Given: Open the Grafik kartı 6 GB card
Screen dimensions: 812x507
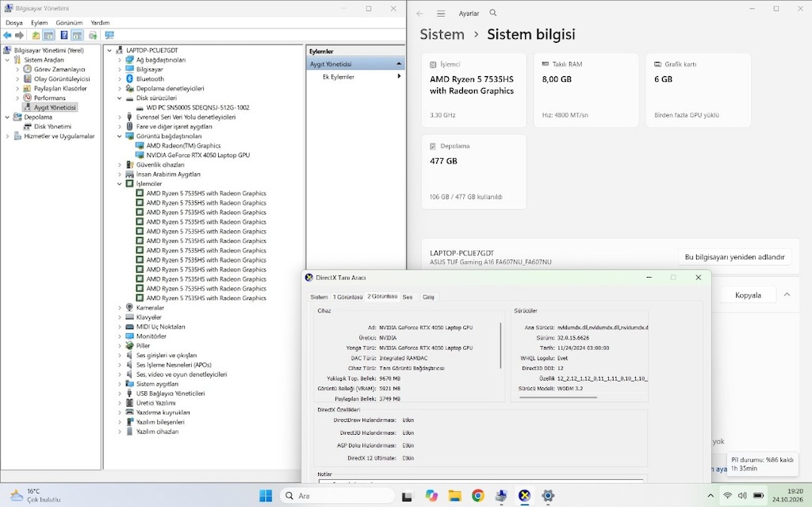Looking at the screenshot, I should pos(698,90).
